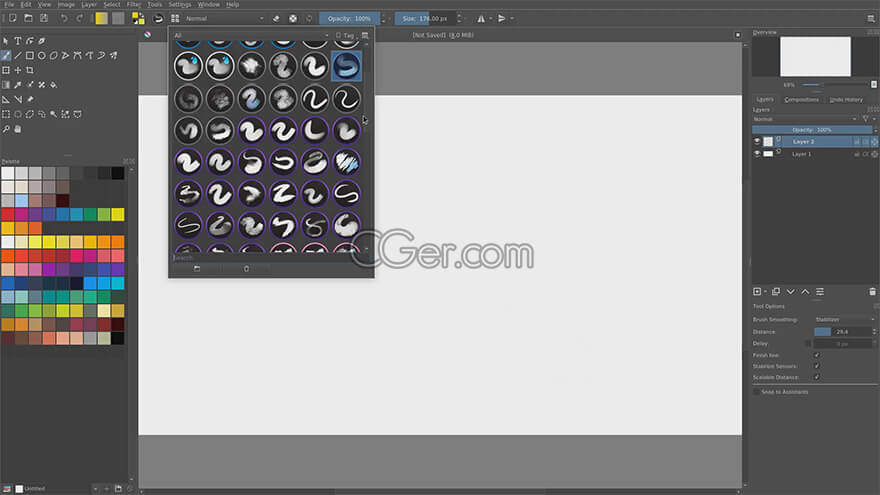
Task: Toggle eraser mode in toolbar
Action: [x=276, y=19]
